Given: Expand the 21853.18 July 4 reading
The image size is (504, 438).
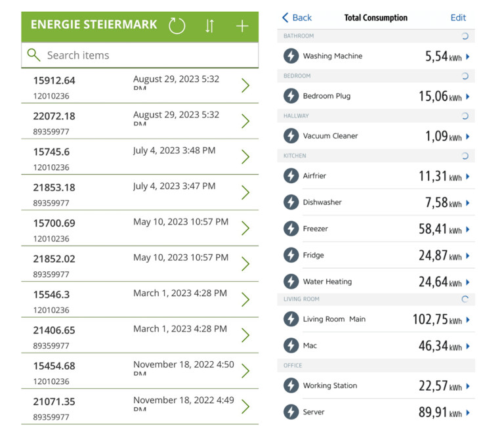Looking at the screenshot, I should coord(245,192).
